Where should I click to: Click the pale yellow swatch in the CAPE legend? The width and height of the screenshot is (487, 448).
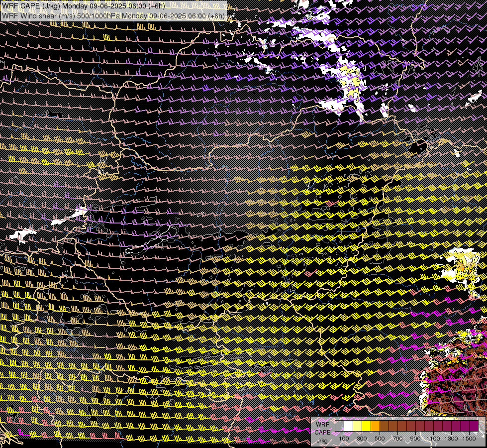(x=358, y=426)
